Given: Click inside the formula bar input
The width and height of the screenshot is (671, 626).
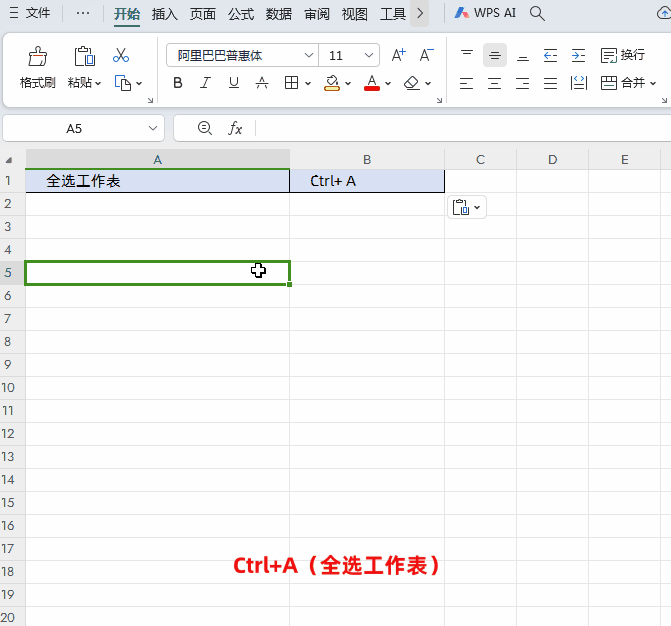Looking at the screenshot, I should point(463,128).
